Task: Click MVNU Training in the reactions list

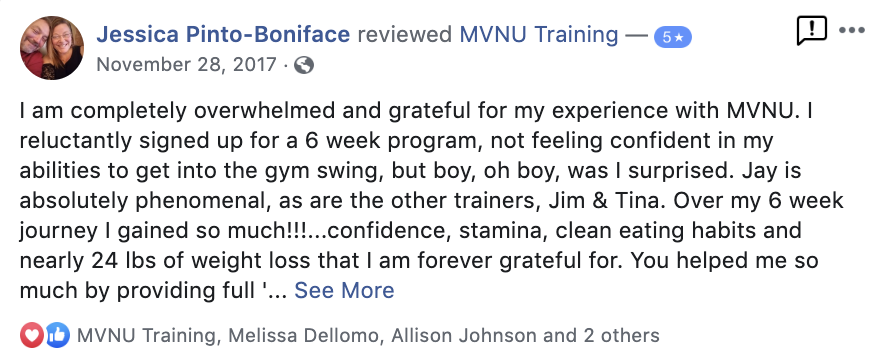Action: [x=147, y=335]
